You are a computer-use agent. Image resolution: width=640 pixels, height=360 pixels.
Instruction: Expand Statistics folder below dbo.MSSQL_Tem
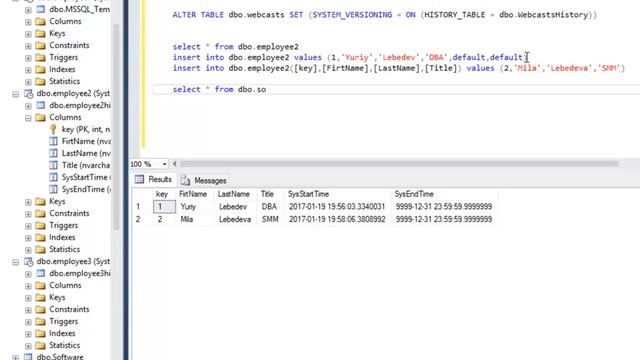pyautogui.click(x=28, y=82)
